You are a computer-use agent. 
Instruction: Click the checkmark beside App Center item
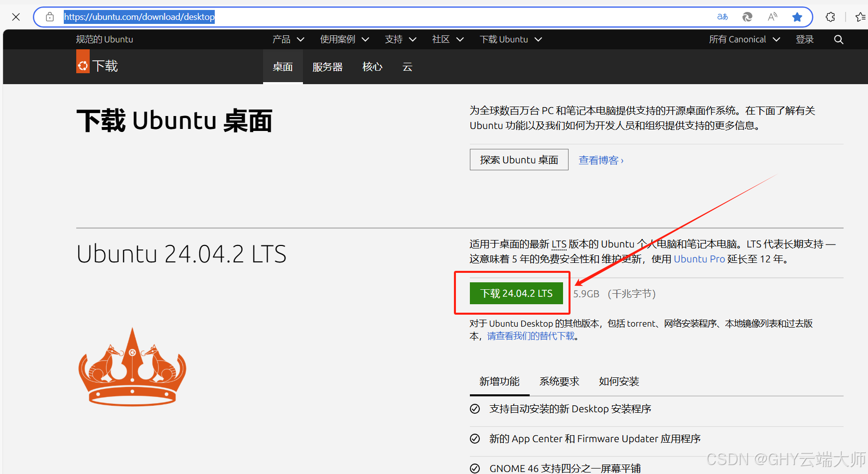[x=475, y=439]
